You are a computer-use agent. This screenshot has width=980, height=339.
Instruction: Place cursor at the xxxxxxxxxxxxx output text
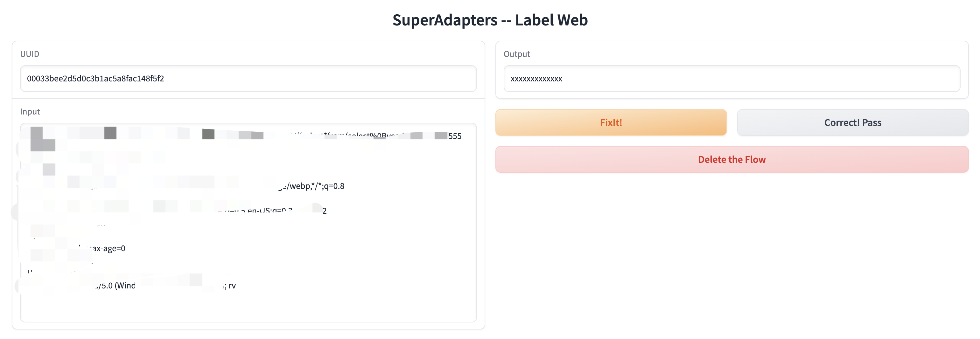pos(536,79)
